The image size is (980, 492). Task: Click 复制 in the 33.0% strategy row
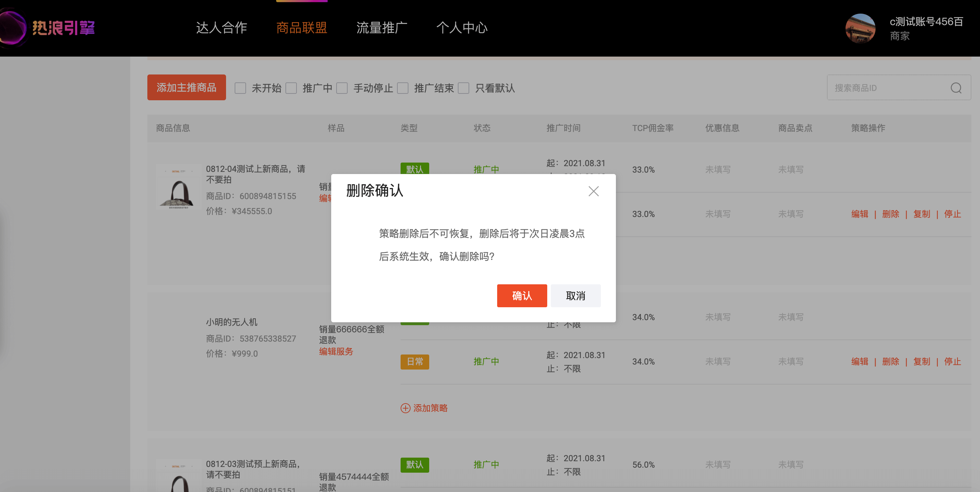(921, 214)
